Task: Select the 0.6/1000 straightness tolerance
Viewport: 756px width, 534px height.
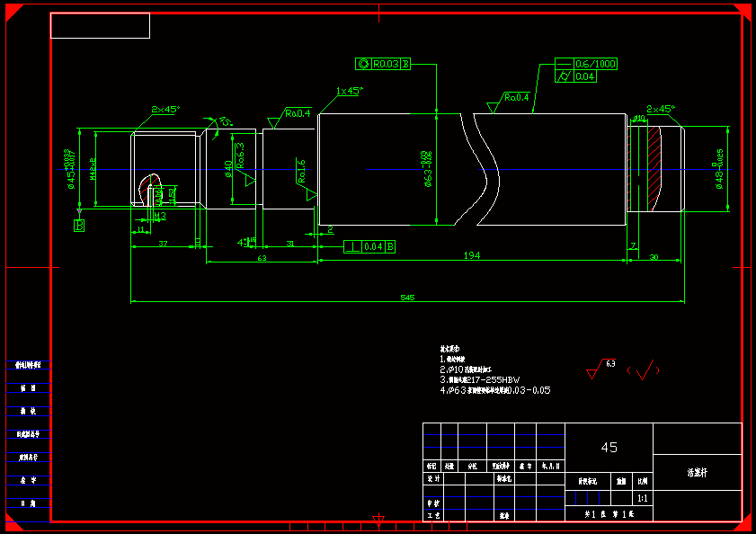Action: 586,64
